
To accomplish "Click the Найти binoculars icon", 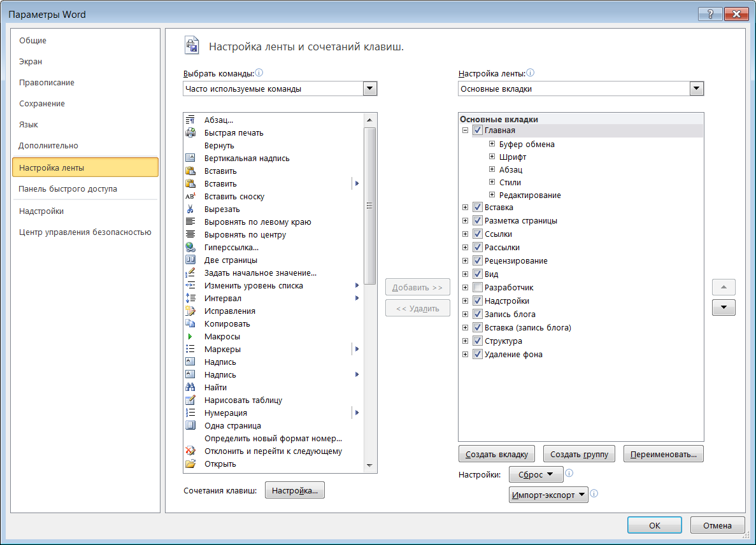I will [190, 388].
